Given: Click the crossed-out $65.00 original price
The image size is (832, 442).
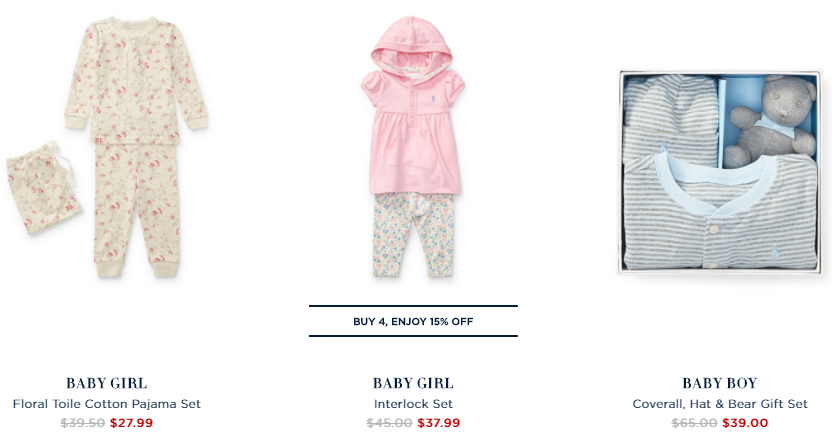Looking at the screenshot, I should click(x=694, y=423).
